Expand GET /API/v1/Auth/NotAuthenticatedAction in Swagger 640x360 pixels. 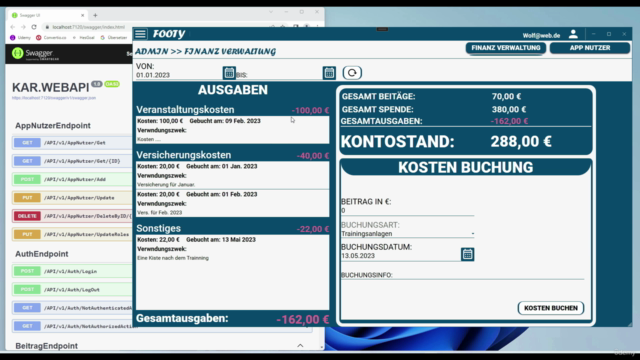click(x=72, y=308)
